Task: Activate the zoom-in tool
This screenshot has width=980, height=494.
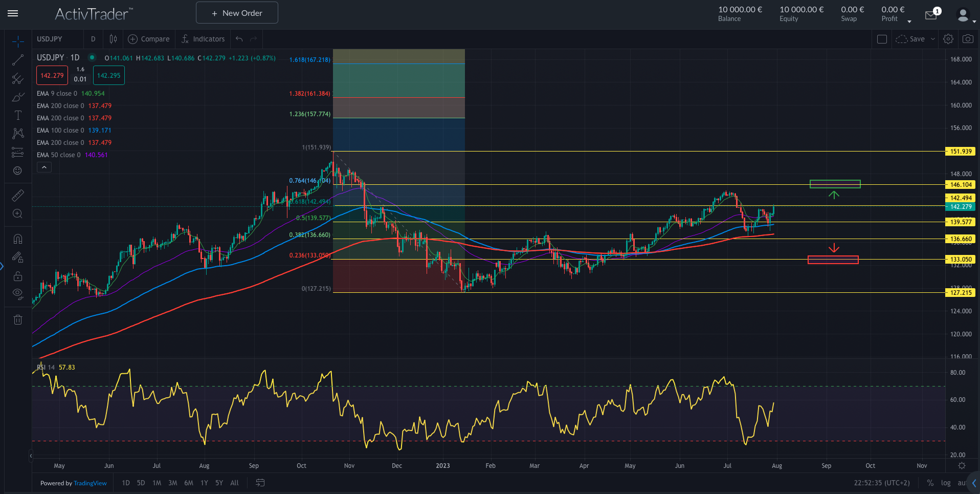Action: click(18, 213)
